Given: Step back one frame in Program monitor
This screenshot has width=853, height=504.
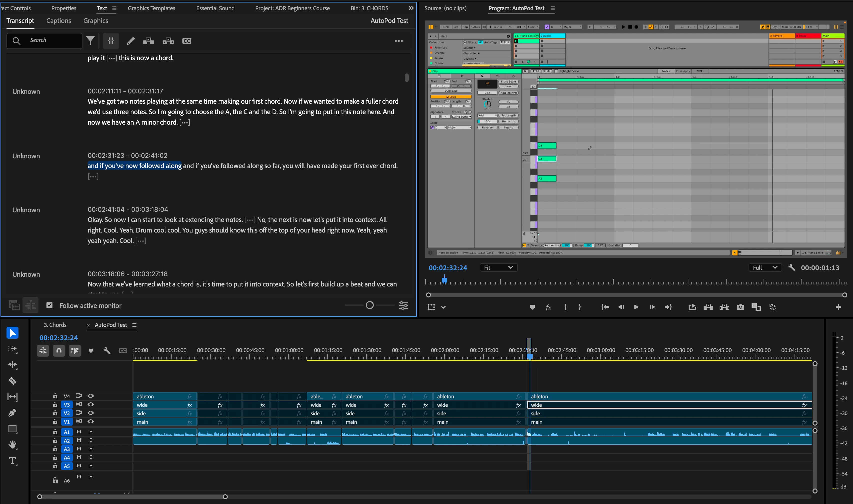Looking at the screenshot, I should click(621, 307).
